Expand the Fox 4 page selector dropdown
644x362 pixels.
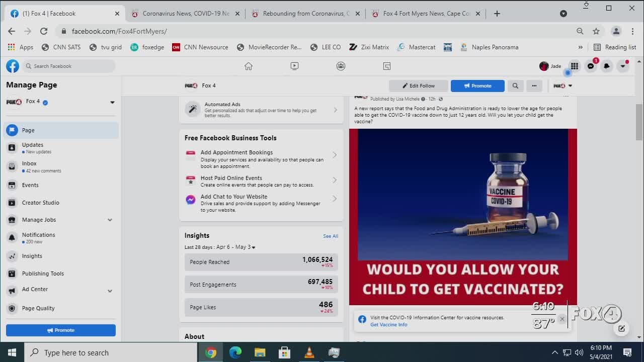(112, 102)
